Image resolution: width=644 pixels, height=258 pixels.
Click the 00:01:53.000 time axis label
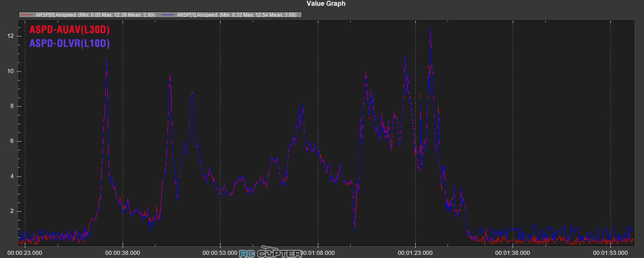click(x=610, y=253)
